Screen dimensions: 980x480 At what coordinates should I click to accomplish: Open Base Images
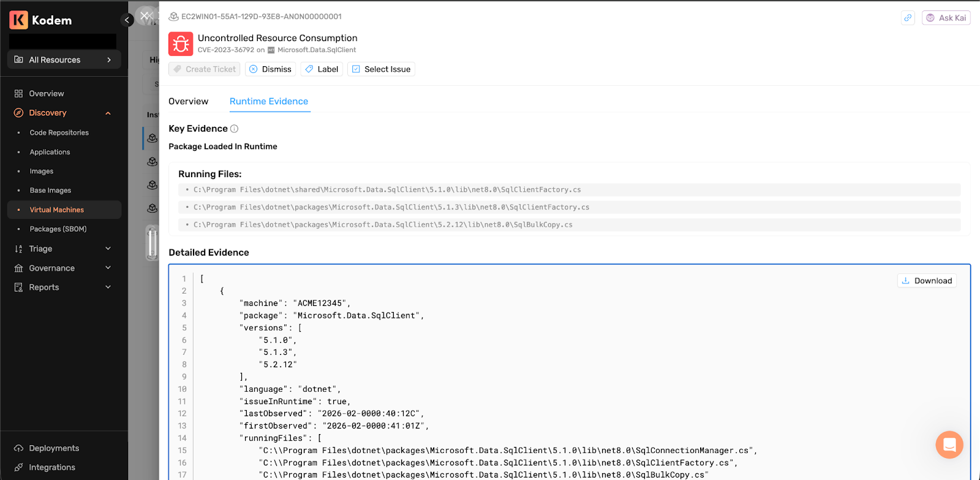coord(51,191)
